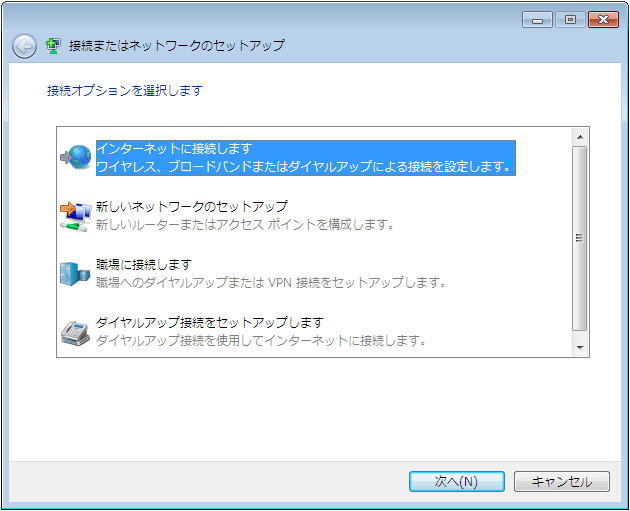Select the workplace building icon
This screenshot has width=630, height=511.
(x=75, y=274)
